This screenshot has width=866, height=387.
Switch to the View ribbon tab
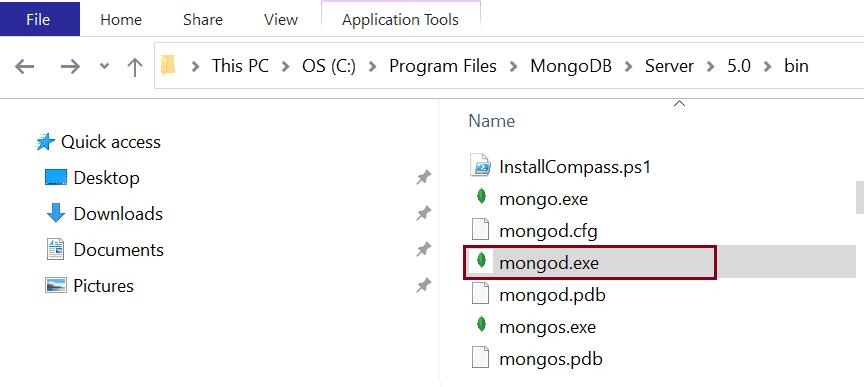[281, 20]
